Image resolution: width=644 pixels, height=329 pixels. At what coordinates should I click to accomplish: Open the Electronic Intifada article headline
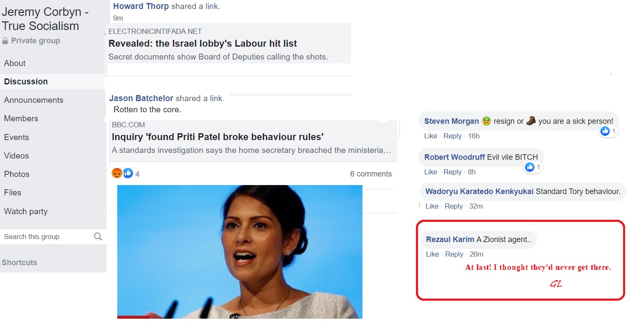(202, 44)
